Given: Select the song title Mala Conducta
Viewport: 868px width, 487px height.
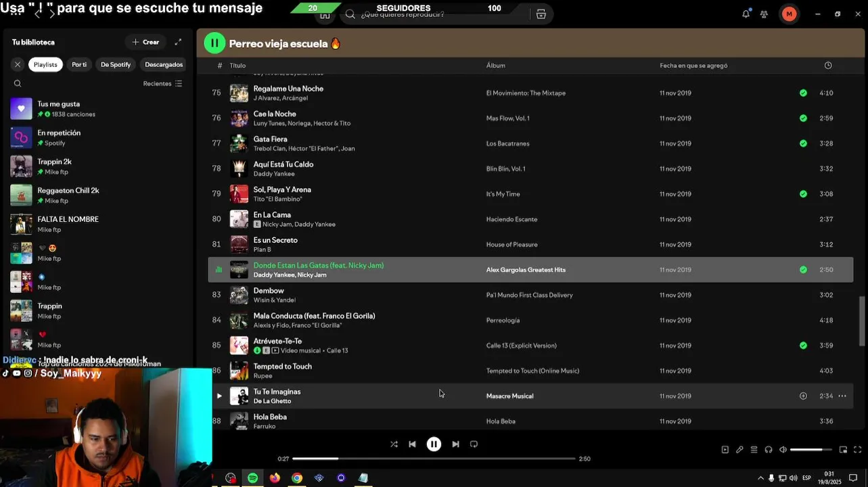Looking at the screenshot, I should click(x=314, y=316).
